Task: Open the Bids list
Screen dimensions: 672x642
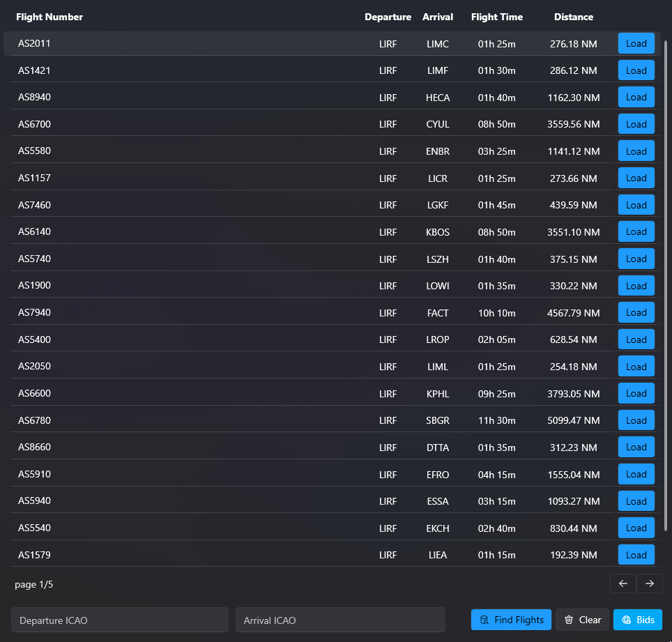Action: tap(638, 620)
